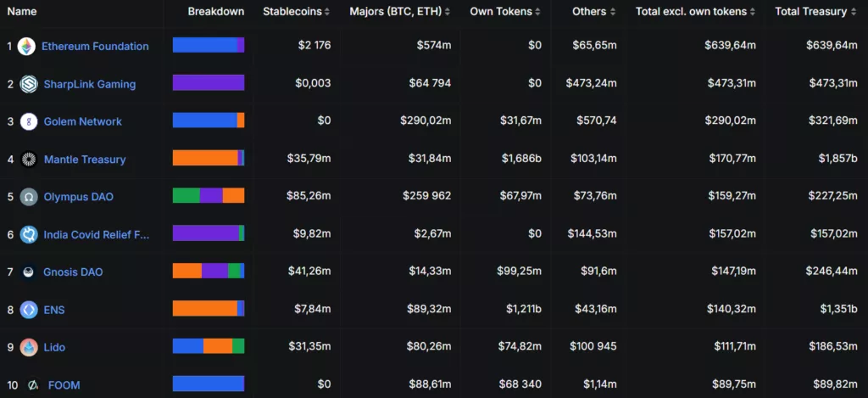This screenshot has height=398, width=868.
Task: Open the Mantle Treasury link
Action: click(x=85, y=160)
